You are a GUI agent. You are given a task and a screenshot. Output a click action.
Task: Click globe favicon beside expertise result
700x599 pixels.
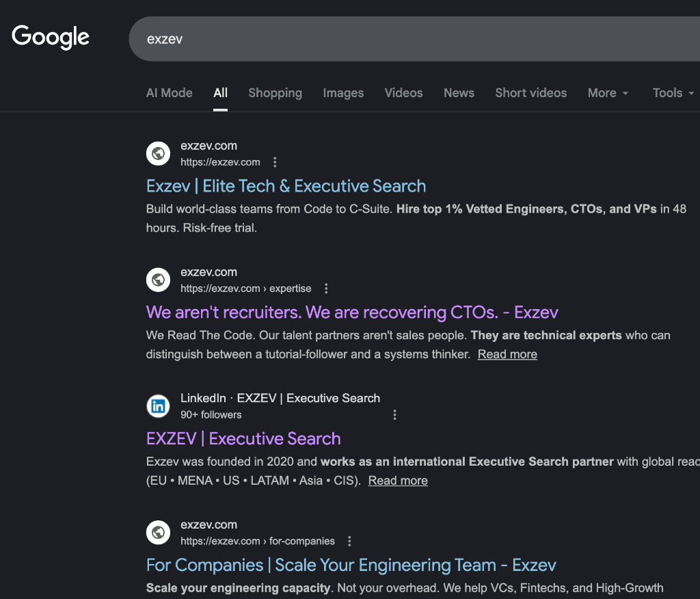click(158, 280)
